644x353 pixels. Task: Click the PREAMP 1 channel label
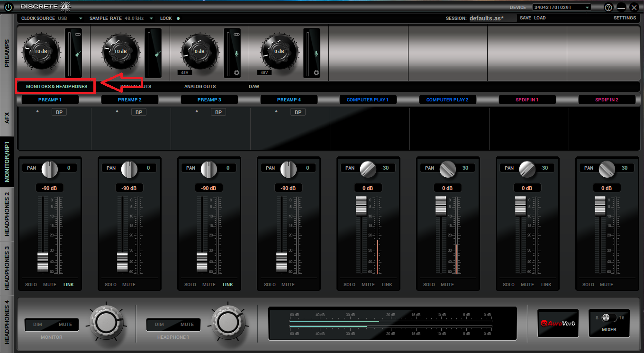click(x=50, y=100)
